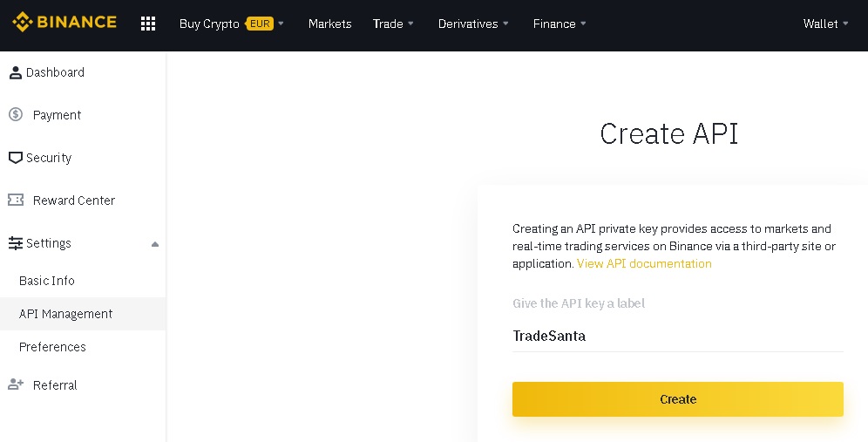Click the Settings sliders icon
This screenshot has height=442, width=868.
click(16, 243)
